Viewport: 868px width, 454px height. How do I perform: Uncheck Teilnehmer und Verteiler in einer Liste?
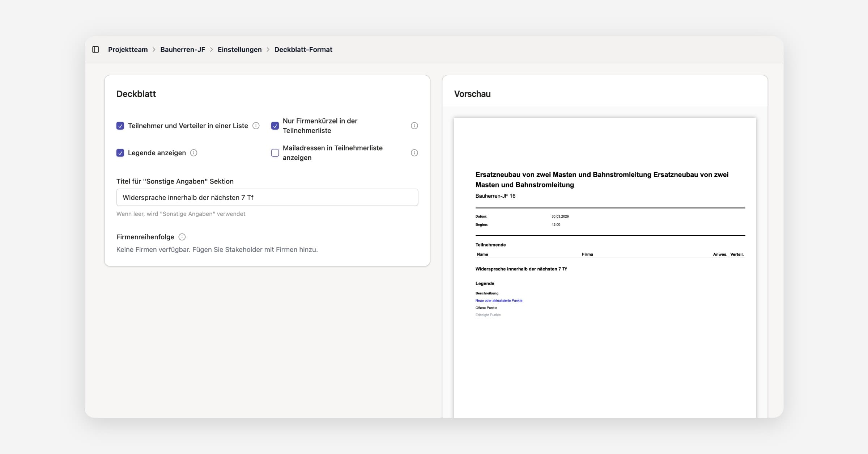tap(120, 126)
